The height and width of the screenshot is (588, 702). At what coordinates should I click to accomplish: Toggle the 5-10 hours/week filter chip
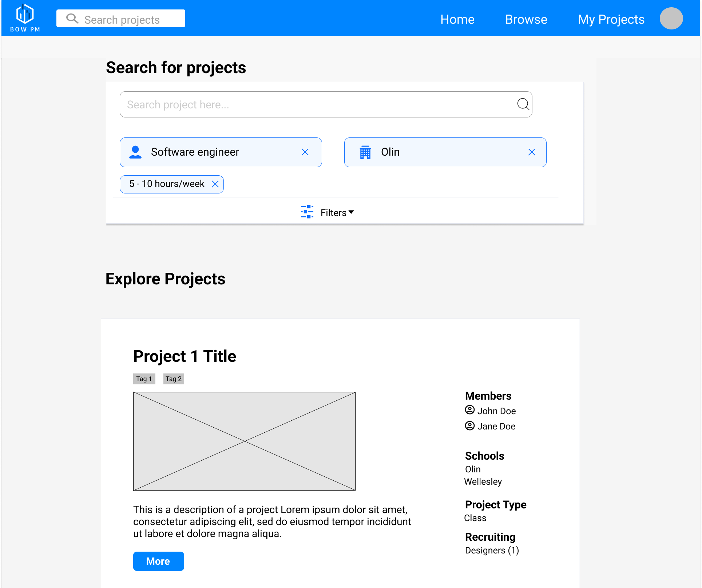point(215,183)
